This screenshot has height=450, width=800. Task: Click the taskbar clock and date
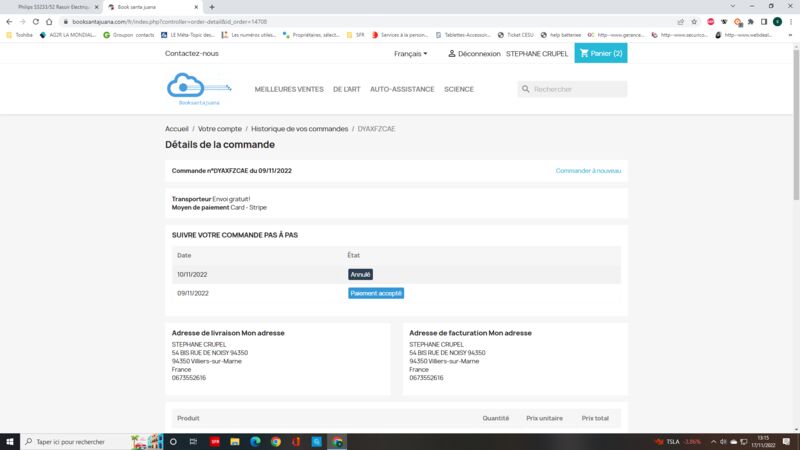[763, 442]
